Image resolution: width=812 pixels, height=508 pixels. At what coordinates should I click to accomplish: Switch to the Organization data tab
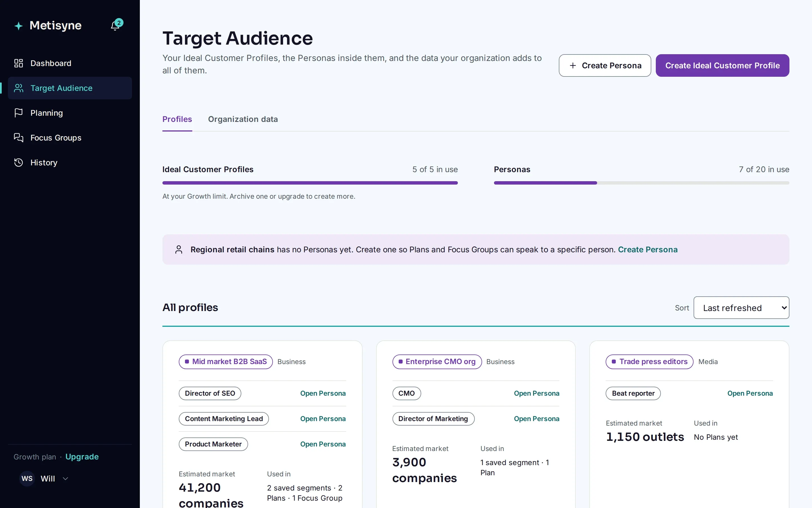pos(243,119)
